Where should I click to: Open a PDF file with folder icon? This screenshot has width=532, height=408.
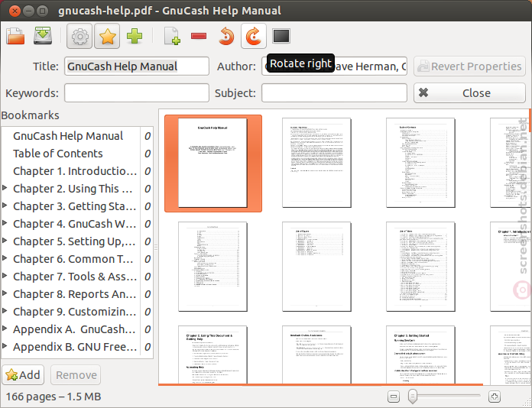pos(15,36)
